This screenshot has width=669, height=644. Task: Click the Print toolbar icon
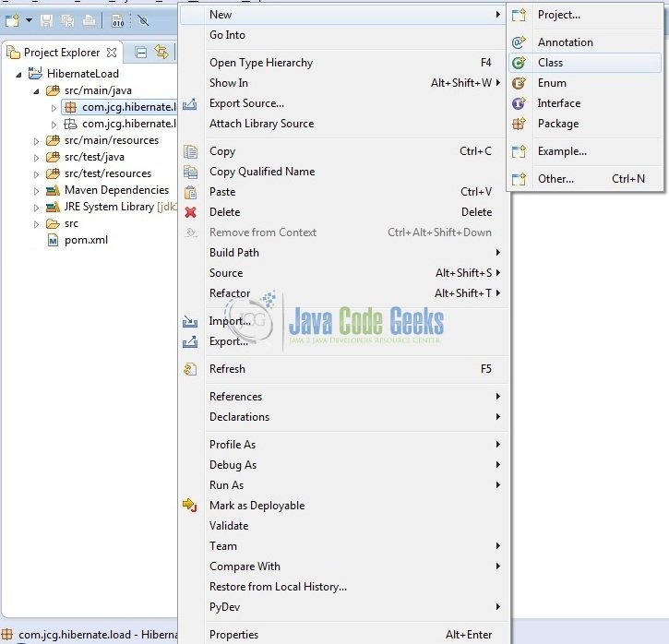click(x=89, y=20)
